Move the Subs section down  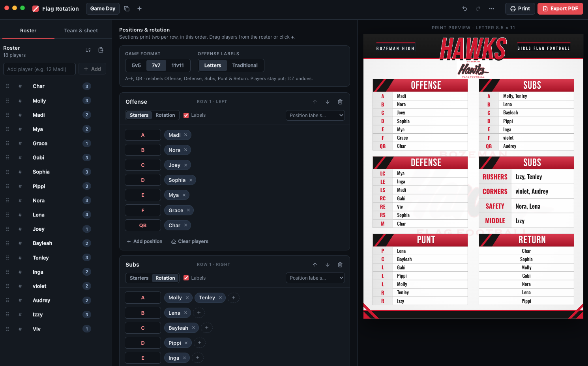coord(328,265)
